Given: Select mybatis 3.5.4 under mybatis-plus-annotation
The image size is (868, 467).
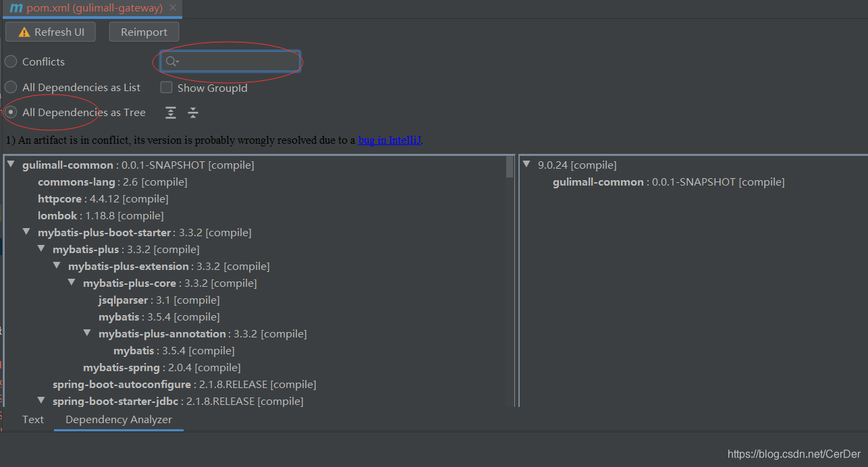Looking at the screenshot, I should (x=174, y=350).
